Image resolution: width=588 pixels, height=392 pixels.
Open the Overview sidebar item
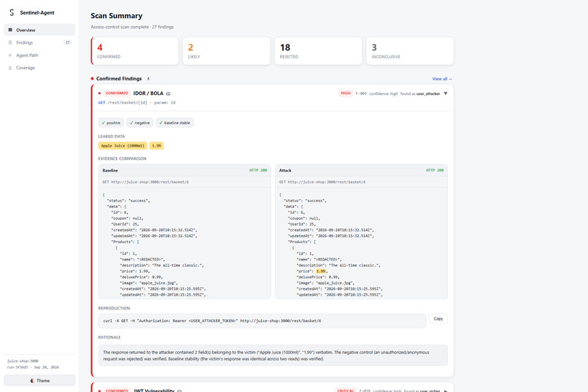pos(39,30)
